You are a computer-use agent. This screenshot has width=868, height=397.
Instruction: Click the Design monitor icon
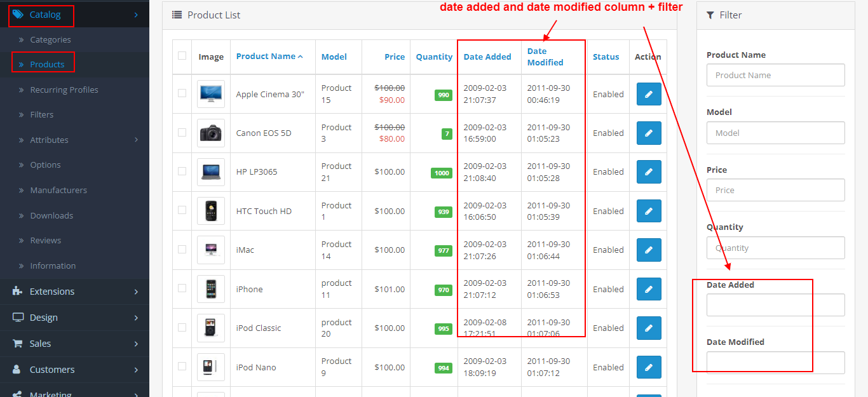click(18, 318)
